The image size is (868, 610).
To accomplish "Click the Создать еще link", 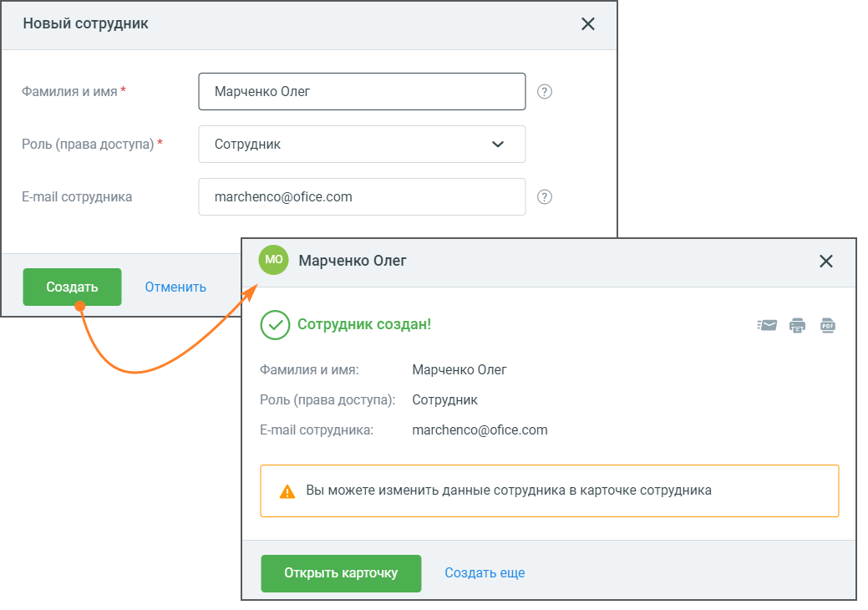I will coord(485,572).
